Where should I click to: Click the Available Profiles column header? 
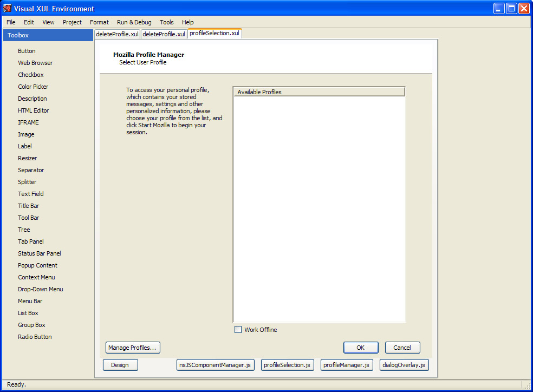coord(319,92)
